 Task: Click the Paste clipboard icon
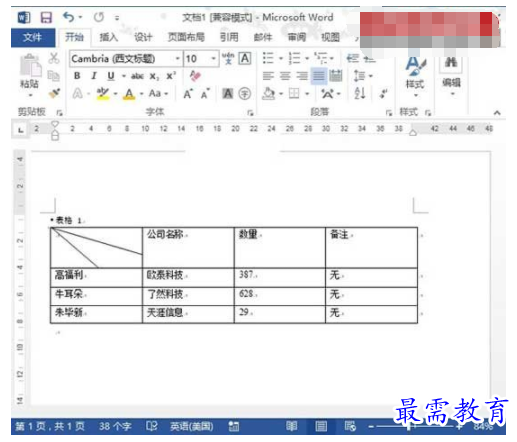(x=31, y=66)
